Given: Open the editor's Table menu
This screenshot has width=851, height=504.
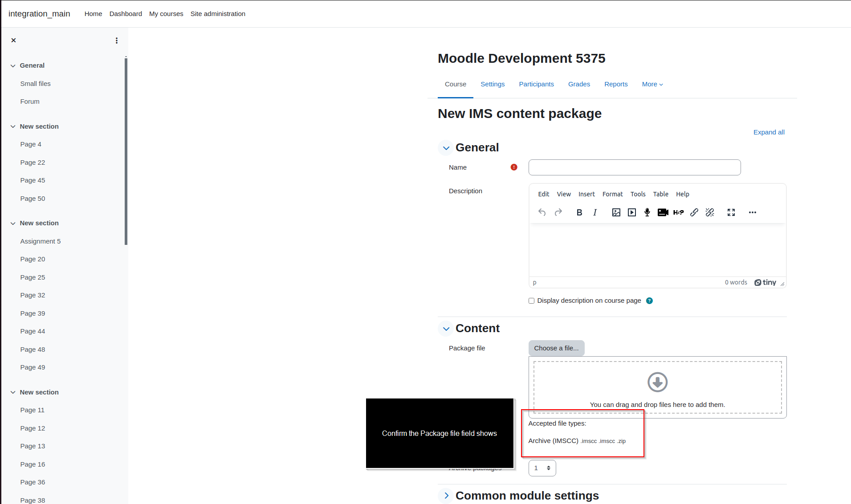Looking at the screenshot, I should [661, 194].
